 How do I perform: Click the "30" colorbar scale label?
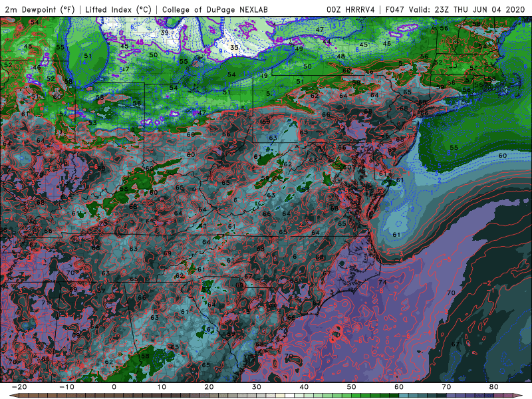point(257,387)
